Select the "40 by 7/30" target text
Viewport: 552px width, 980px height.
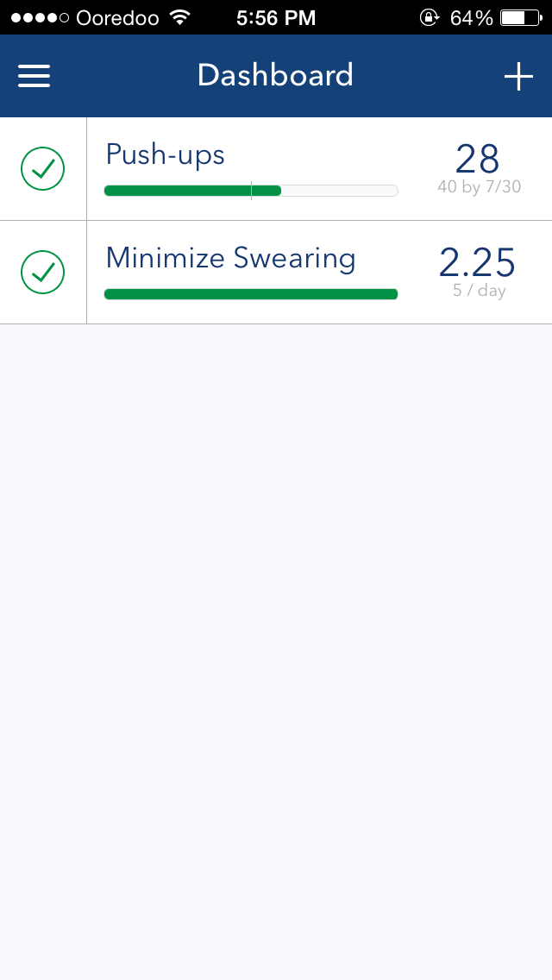point(480,186)
